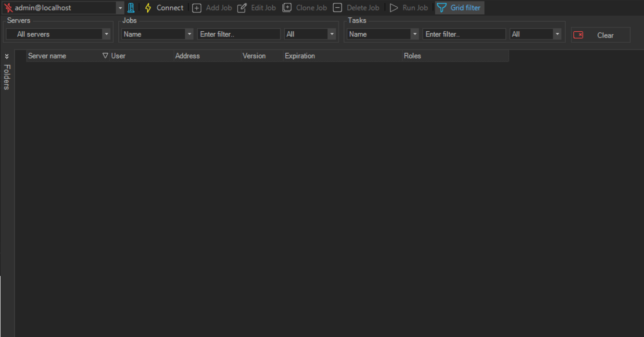Click the Connect lightning bolt icon
The image size is (644, 337).
148,8
